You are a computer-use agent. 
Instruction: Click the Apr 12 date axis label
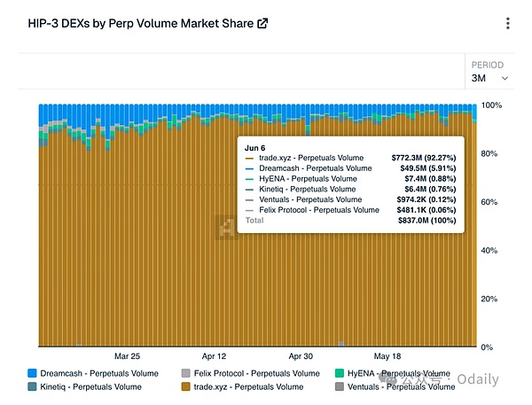tap(214, 356)
